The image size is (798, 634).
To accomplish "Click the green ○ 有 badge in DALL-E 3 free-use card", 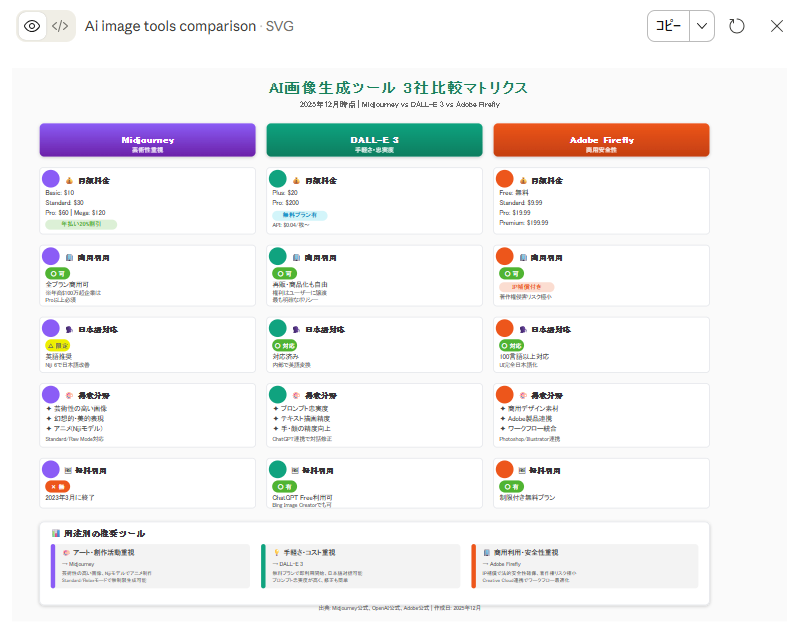I will (284, 487).
